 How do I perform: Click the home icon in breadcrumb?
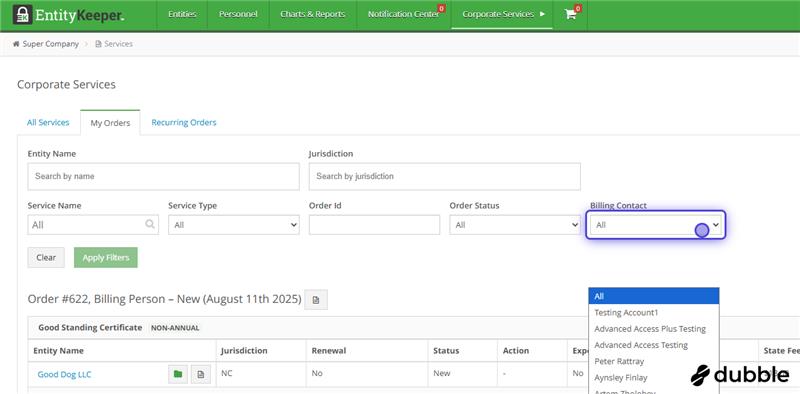pyautogui.click(x=16, y=44)
